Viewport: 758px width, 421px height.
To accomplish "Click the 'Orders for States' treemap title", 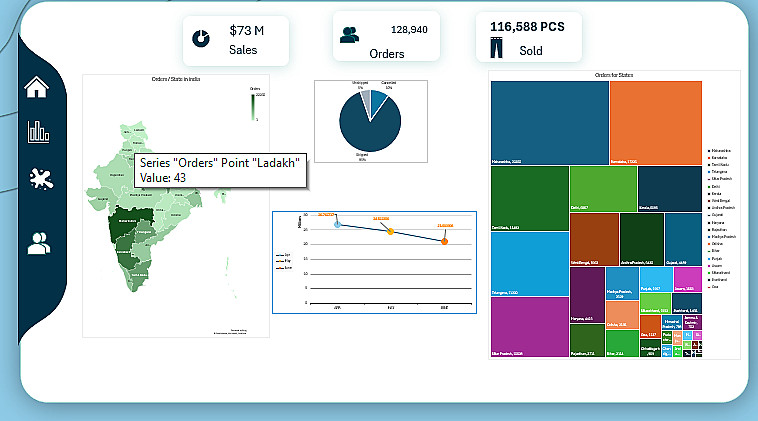I will [614, 75].
